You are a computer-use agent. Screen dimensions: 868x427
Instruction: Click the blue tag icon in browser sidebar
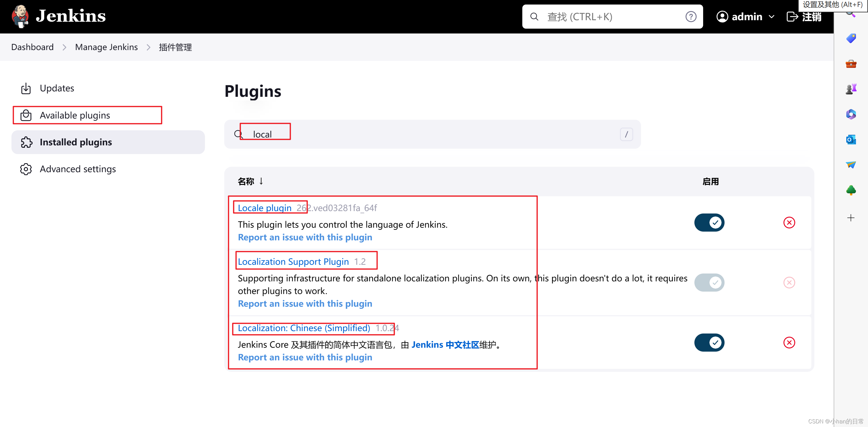(851, 38)
